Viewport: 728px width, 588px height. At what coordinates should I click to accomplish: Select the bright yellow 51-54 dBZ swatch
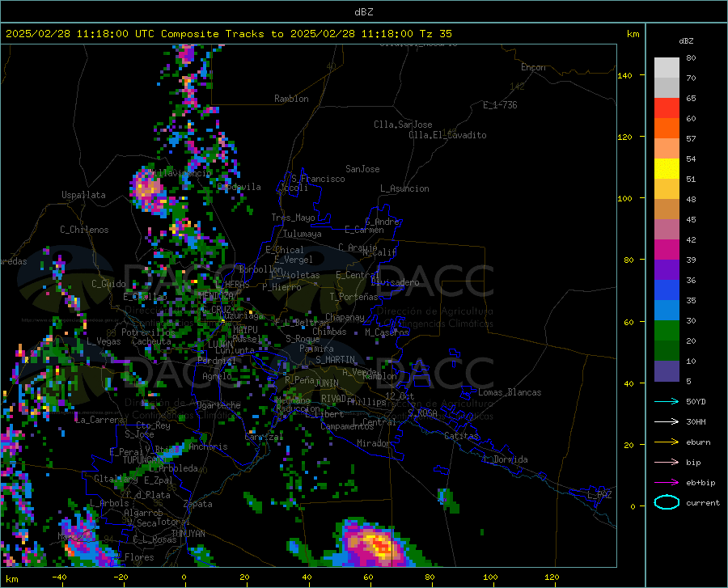(667, 169)
